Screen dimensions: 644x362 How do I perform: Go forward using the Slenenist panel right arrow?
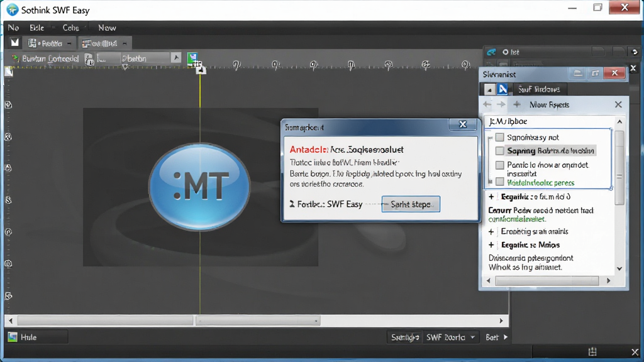[x=501, y=105]
